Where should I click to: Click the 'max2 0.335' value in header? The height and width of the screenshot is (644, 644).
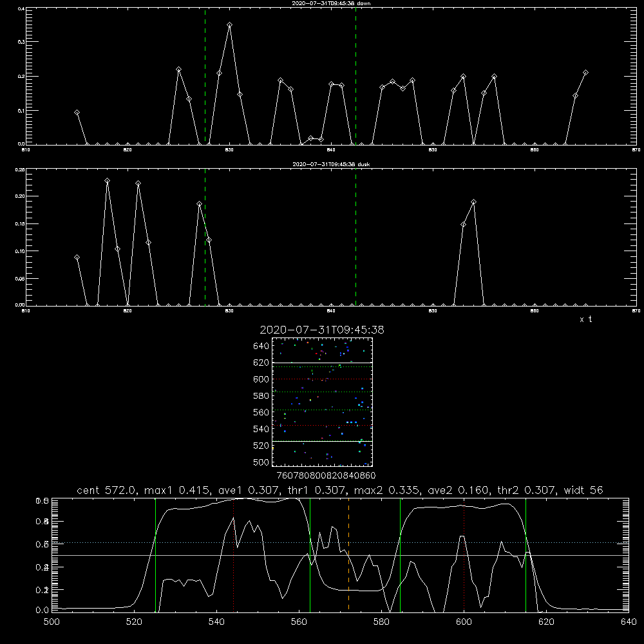tap(387, 490)
